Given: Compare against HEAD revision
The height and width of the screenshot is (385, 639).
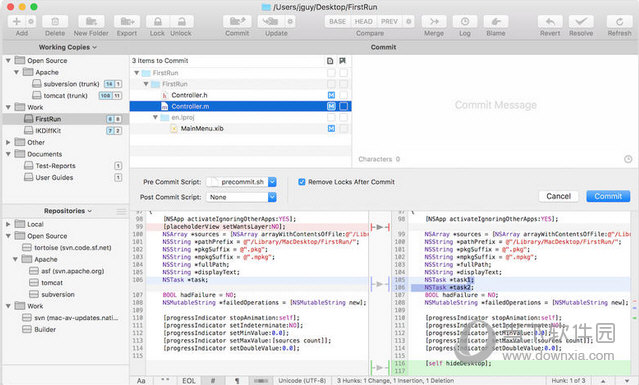Looking at the screenshot, I should [364, 21].
